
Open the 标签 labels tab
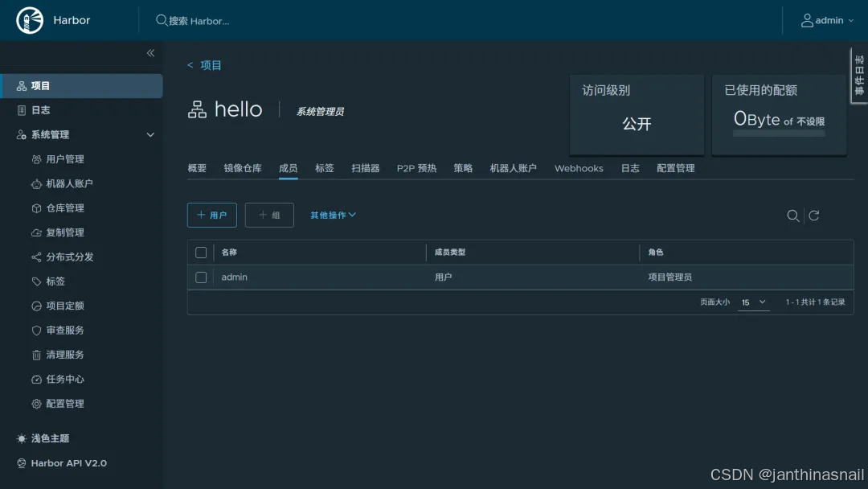(x=325, y=168)
